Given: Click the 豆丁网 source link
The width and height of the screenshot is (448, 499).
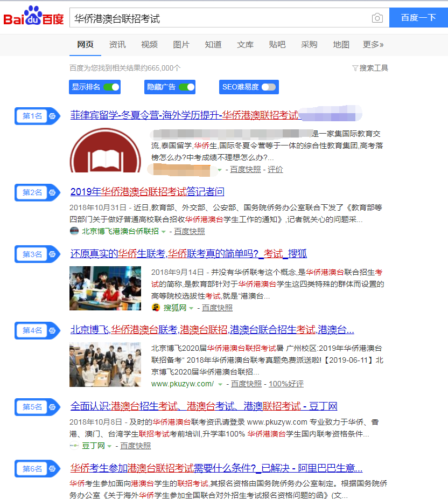Looking at the screenshot, I should pos(93,446).
